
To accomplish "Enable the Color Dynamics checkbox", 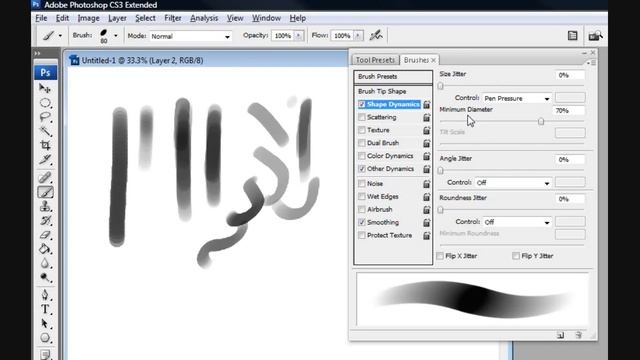I will tap(362, 156).
